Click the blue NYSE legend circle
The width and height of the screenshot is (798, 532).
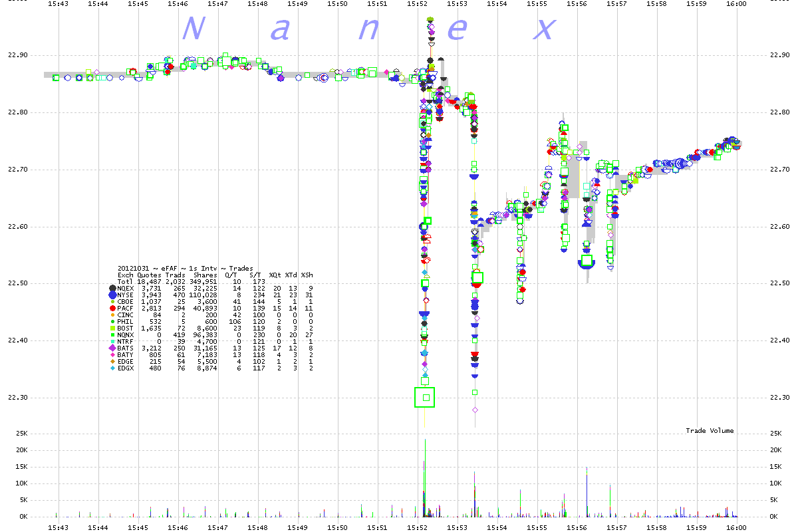pyautogui.click(x=112, y=295)
